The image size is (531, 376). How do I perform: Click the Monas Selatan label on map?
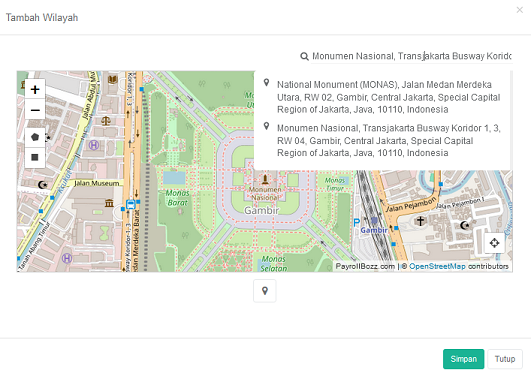pos(273,264)
